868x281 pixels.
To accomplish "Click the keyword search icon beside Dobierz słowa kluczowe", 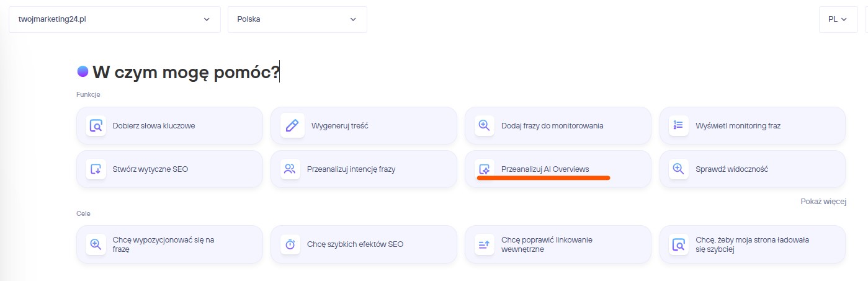I will coord(96,125).
